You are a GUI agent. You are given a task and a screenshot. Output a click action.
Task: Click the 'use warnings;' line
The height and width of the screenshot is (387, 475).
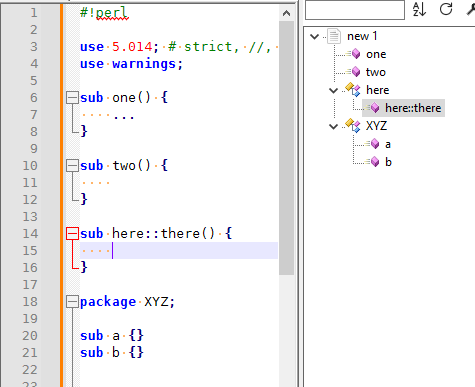[132, 64]
